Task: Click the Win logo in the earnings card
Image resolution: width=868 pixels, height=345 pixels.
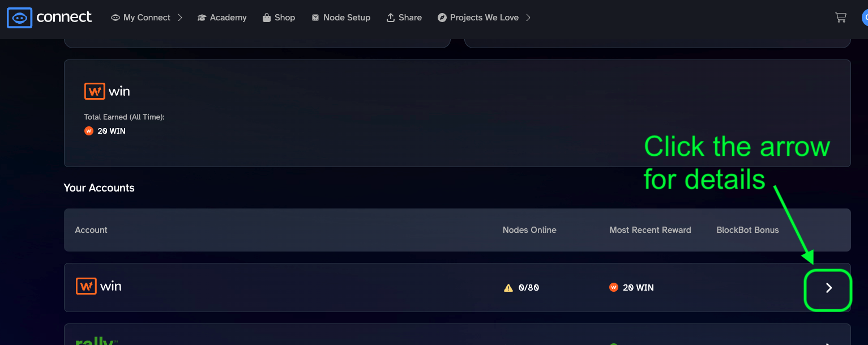Action: pyautogui.click(x=107, y=91)
